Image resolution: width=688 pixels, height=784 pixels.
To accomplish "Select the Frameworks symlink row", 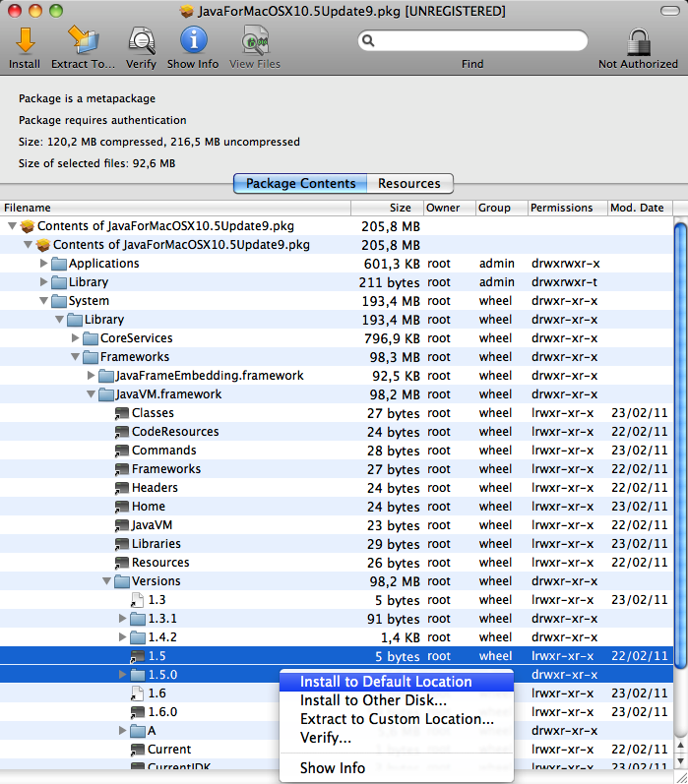I will [x=337, y=469].
